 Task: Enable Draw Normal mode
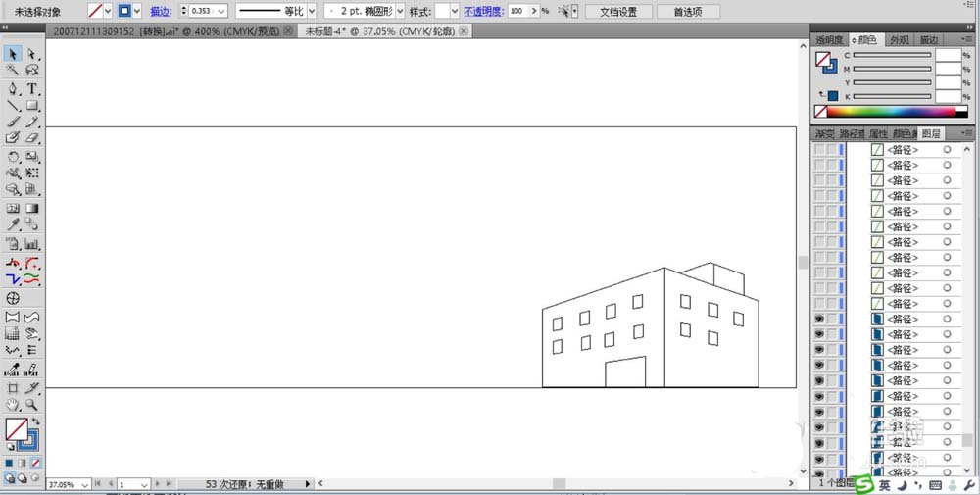[x=9, y=478]
